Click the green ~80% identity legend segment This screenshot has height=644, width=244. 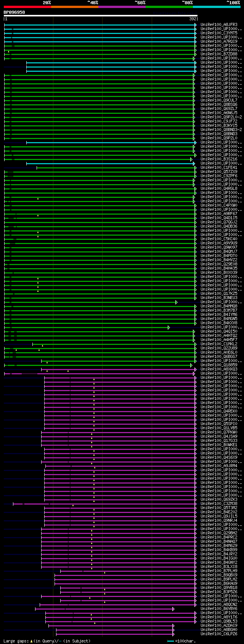169,7
